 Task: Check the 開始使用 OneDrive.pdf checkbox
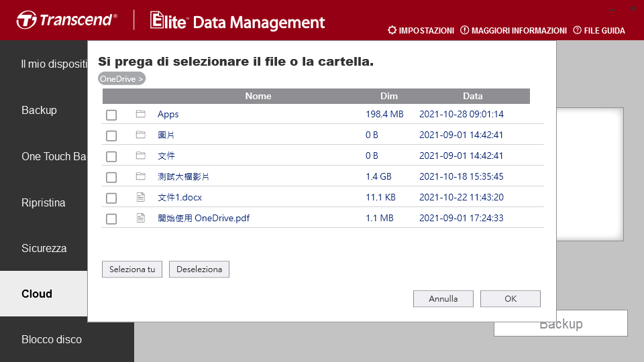pos(111,219)
